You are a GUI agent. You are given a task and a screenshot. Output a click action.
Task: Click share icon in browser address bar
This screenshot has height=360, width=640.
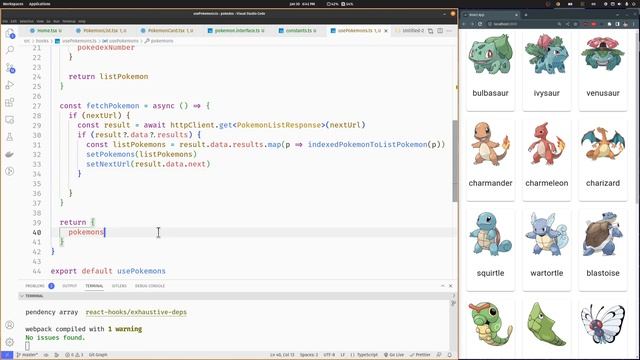pyautogui.click(x=567, y=24)
